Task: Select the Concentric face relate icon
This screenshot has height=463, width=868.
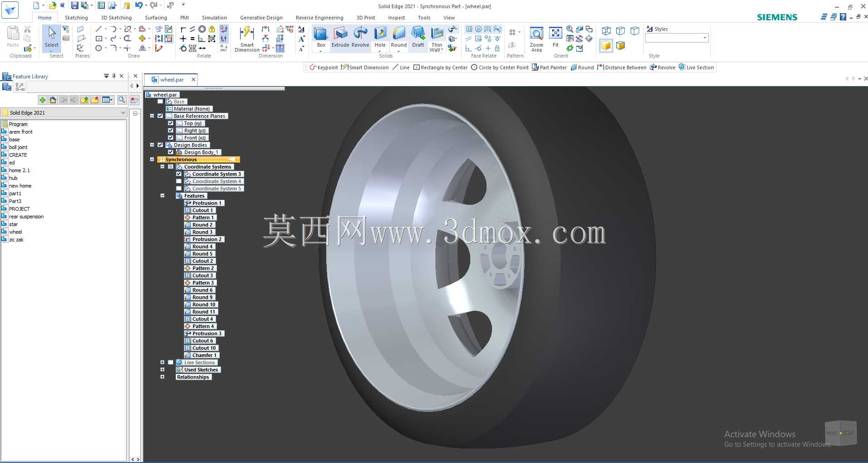Action: [478, 29]
